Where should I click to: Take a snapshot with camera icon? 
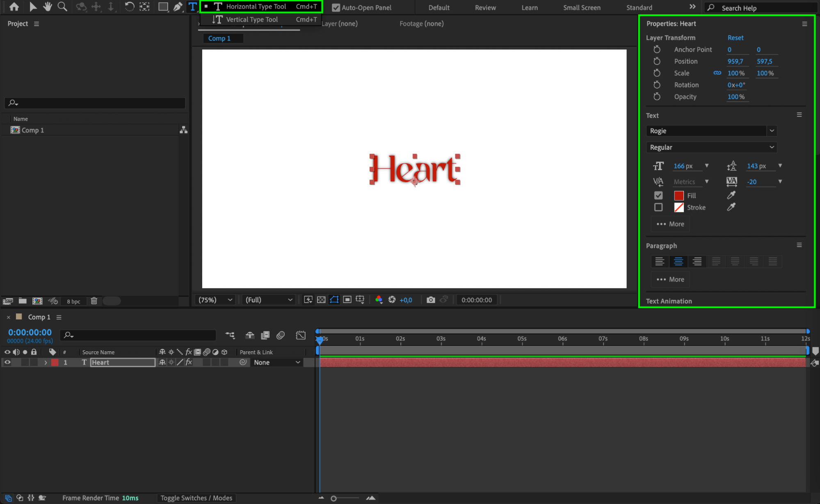coord(430,300)
